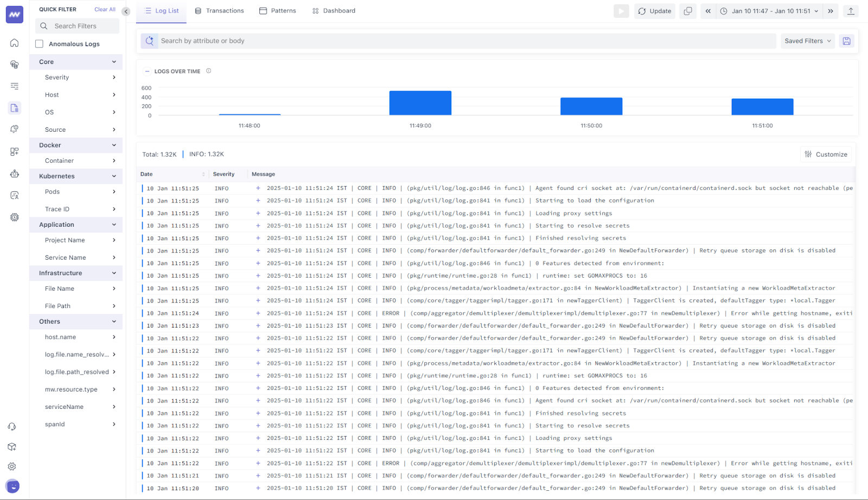
Task: Select the Logs document icon in sidebar
Action: click(14, 108)
